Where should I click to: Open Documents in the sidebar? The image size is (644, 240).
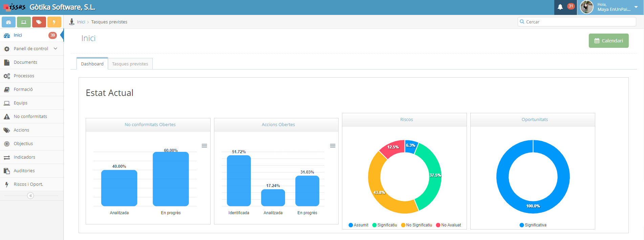(25, 62)
